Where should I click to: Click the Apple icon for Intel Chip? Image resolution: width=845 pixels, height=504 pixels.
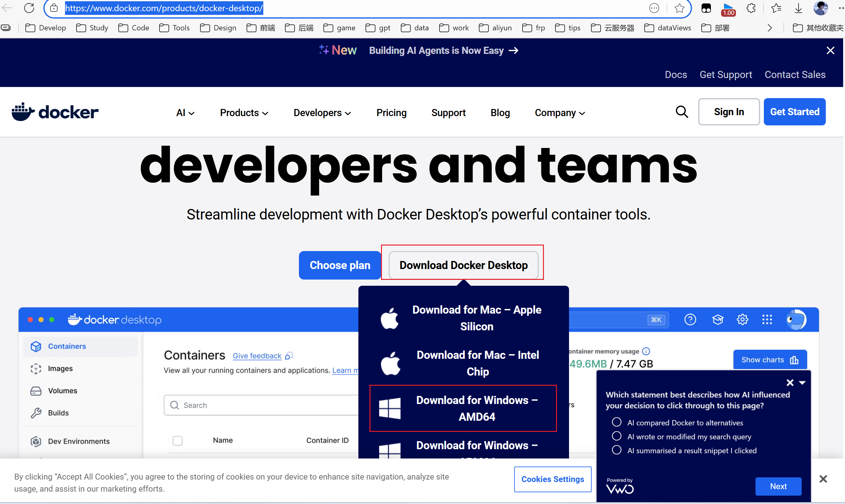390,363
